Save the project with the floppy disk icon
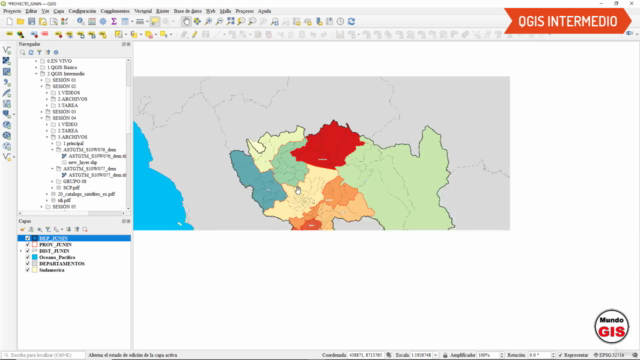Image resolution: width=640 pixels, height=360 pixels. [31, 21]
